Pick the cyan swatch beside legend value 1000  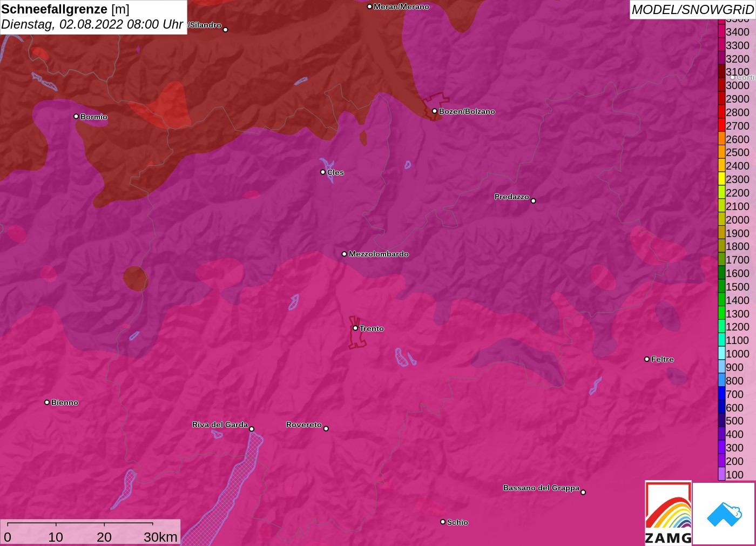(x=721, y=353)
